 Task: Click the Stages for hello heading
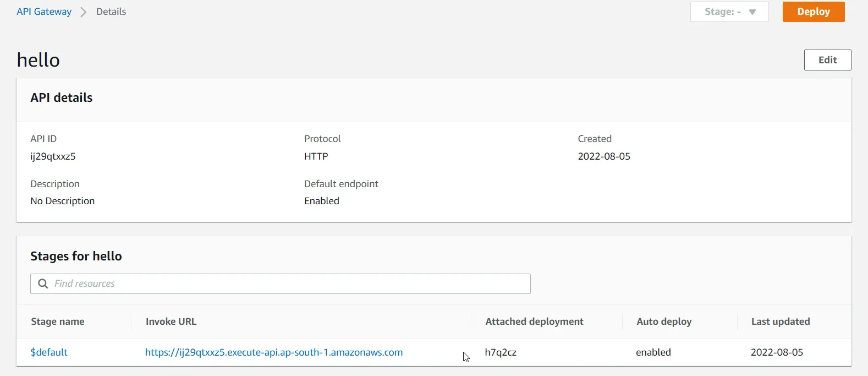coord(76,256)
